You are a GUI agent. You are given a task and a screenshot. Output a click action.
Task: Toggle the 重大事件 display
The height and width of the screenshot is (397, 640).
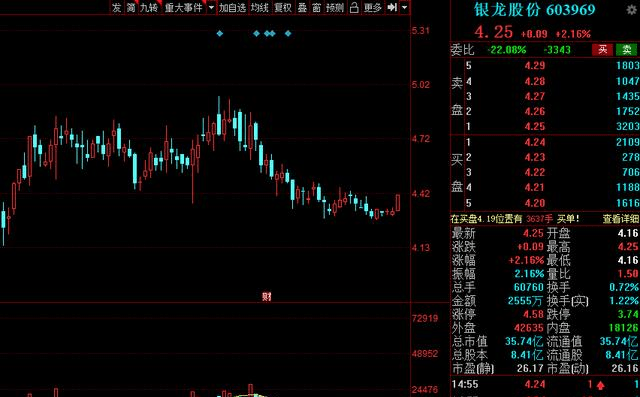(x=184, y=7)
